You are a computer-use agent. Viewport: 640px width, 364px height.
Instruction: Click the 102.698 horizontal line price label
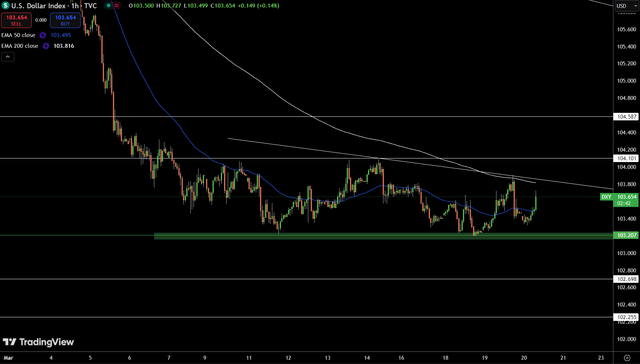(x=626, y=279)
